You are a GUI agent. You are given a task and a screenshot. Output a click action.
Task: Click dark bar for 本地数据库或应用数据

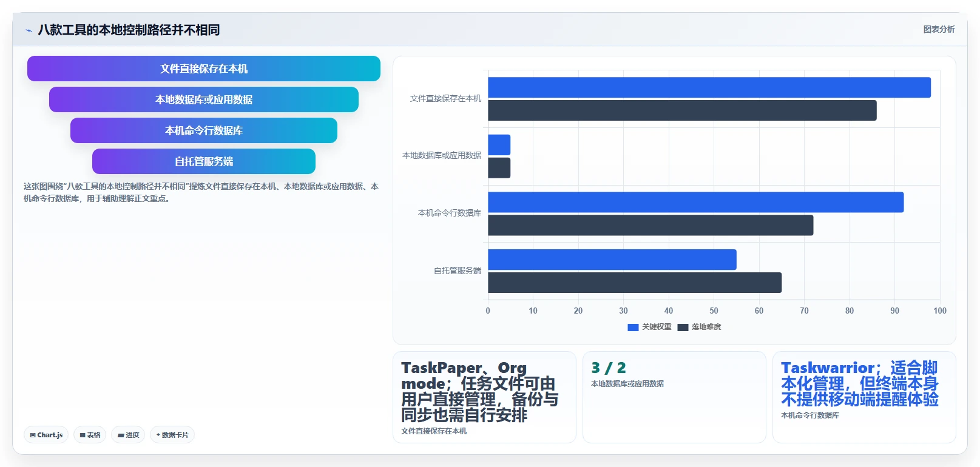pos(499,168)
